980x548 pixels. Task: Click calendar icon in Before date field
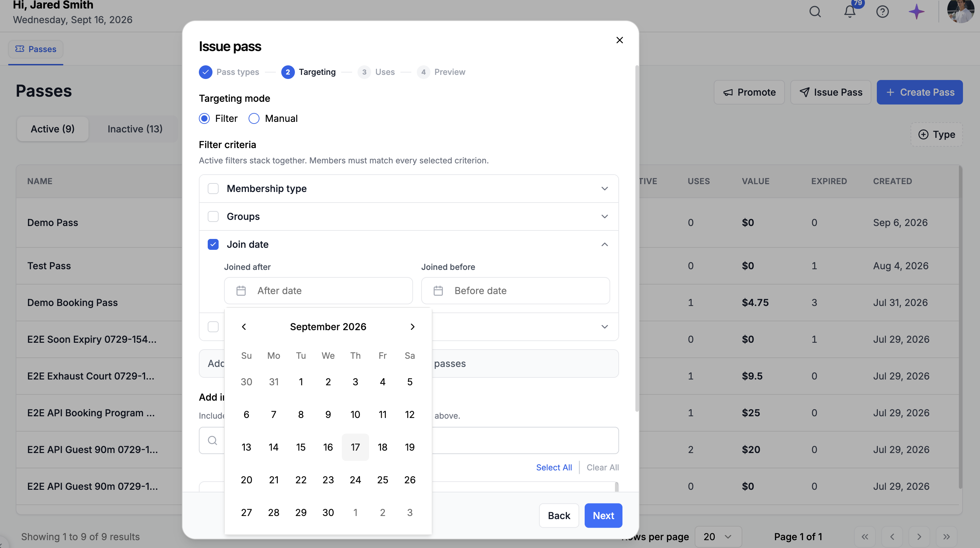click(x=438, y=291)
